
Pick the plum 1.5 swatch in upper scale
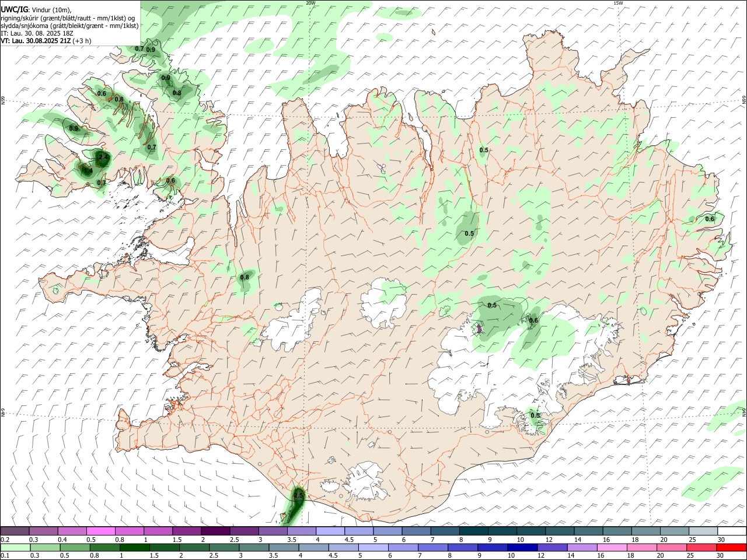pyautogui.click(x=187, y=531)
